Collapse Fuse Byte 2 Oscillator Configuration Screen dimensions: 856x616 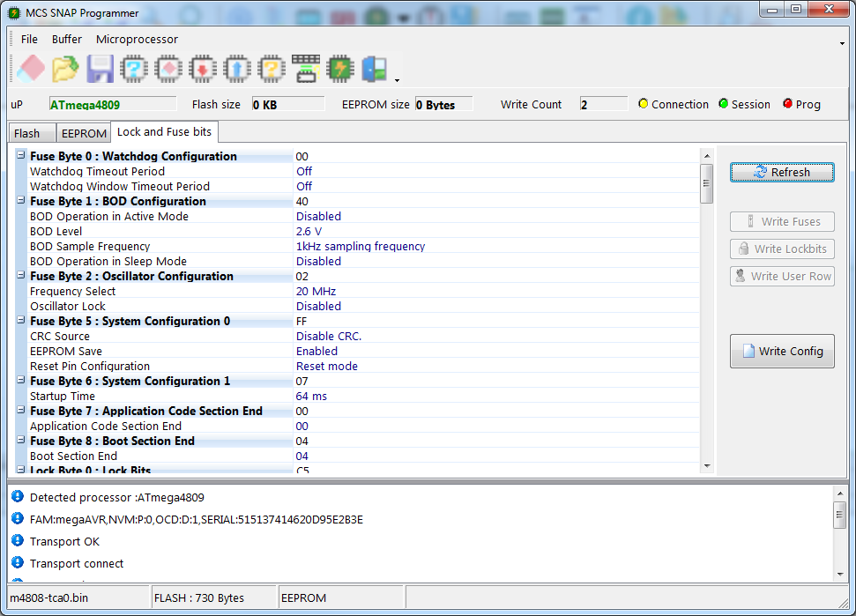click(x=21, y=275)
